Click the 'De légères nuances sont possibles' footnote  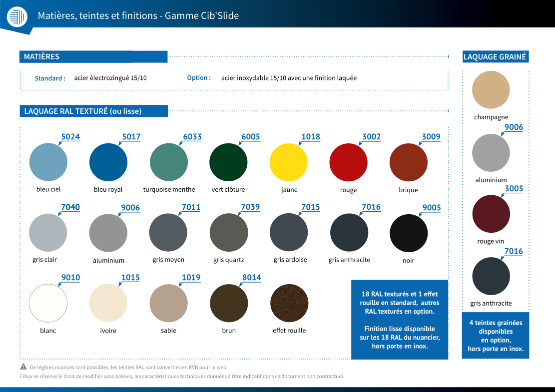128,367
